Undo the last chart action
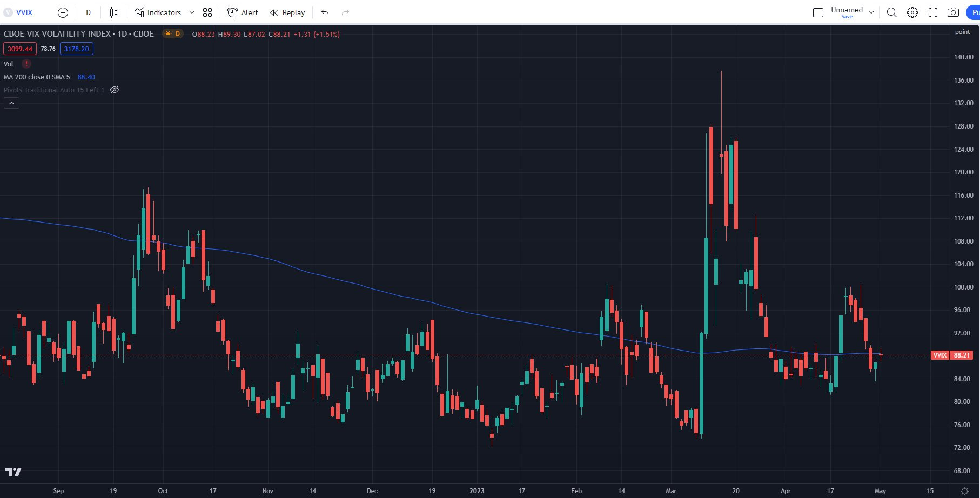The height and width of the screenshot is (498, 980). (325, 12)
